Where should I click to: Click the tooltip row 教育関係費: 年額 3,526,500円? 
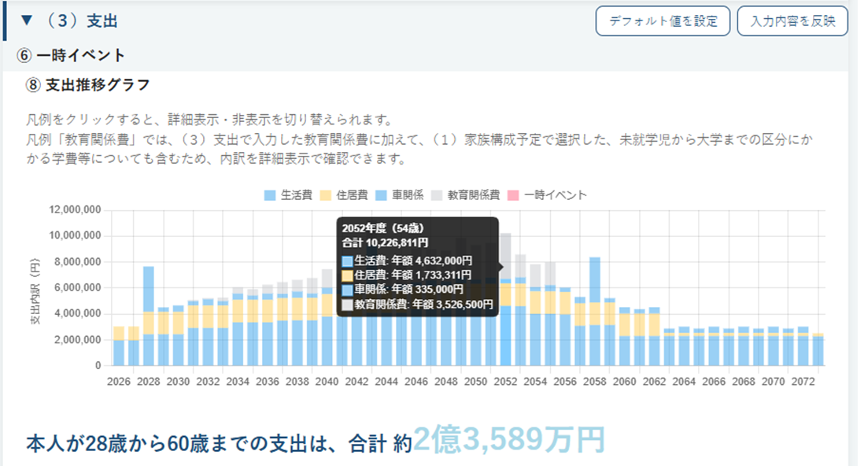click(417, 305)
